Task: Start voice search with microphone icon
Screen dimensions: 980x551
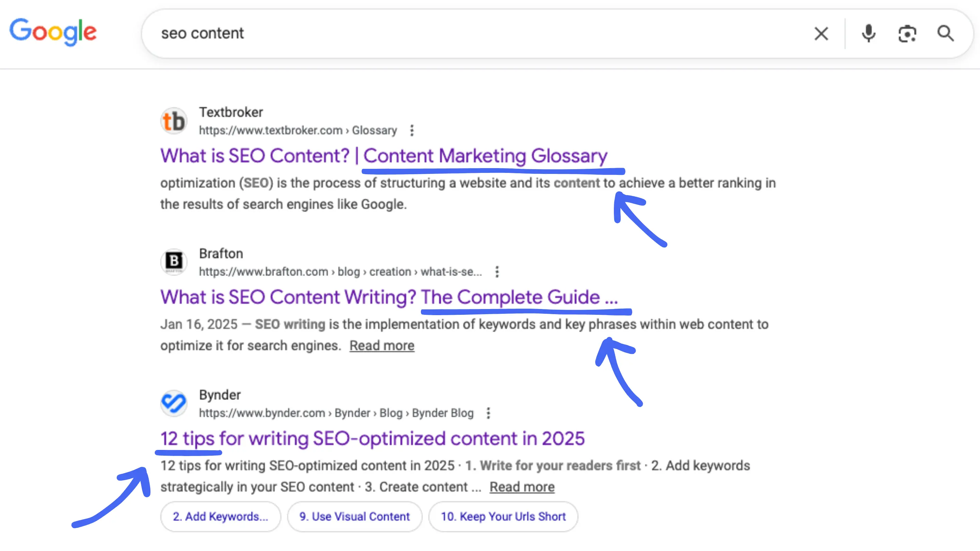Action: click(868, 33)
